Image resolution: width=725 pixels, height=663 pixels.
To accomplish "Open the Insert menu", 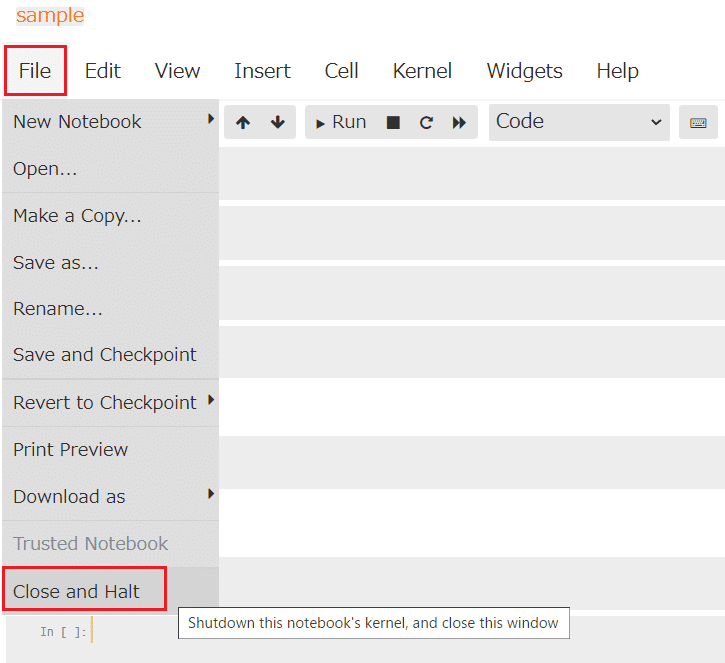I will pos(262,71).
